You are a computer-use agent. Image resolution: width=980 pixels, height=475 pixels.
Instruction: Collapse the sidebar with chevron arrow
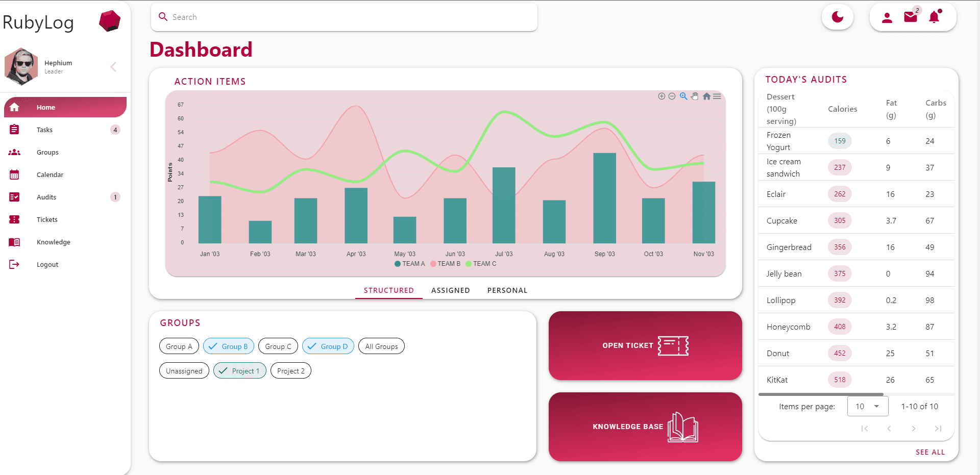[113, 67]
